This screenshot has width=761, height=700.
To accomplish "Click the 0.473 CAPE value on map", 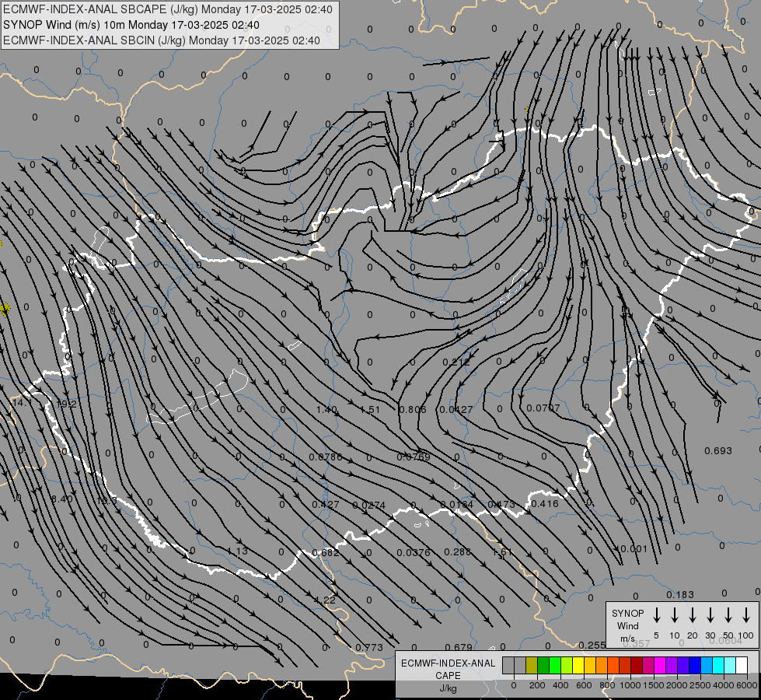I will (501, 504).
